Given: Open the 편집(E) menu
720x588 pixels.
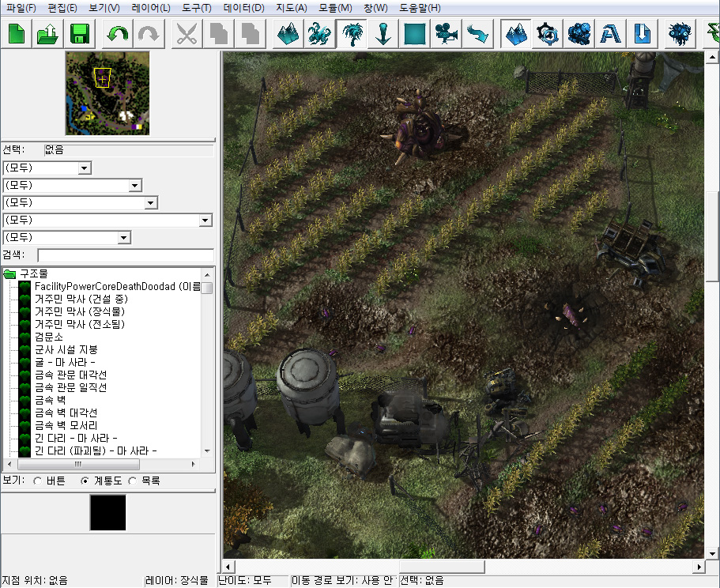Looking at the screenshot, I should click(x=62, y=8).
